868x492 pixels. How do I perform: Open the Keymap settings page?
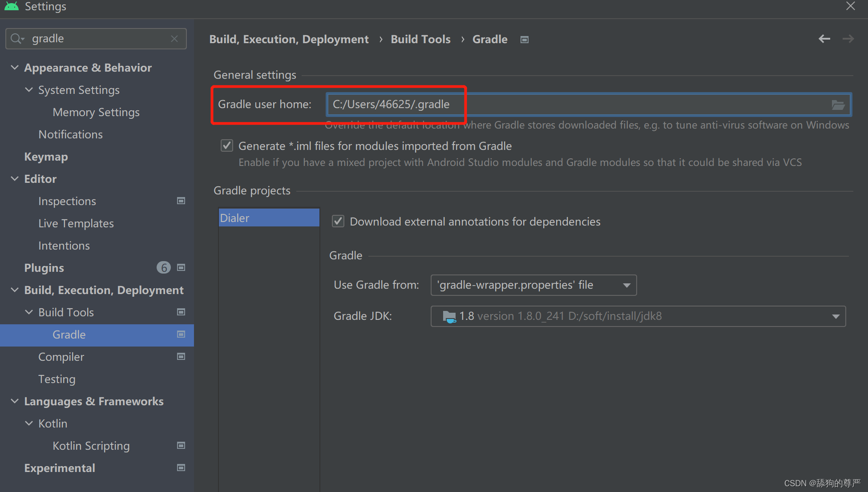tap(46, 157)
